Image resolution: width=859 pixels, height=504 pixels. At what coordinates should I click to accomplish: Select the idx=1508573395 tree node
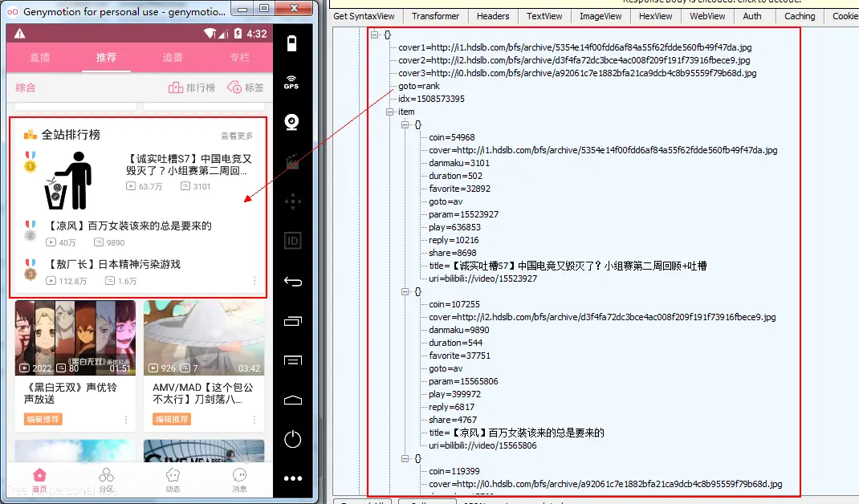click(431, 100)
